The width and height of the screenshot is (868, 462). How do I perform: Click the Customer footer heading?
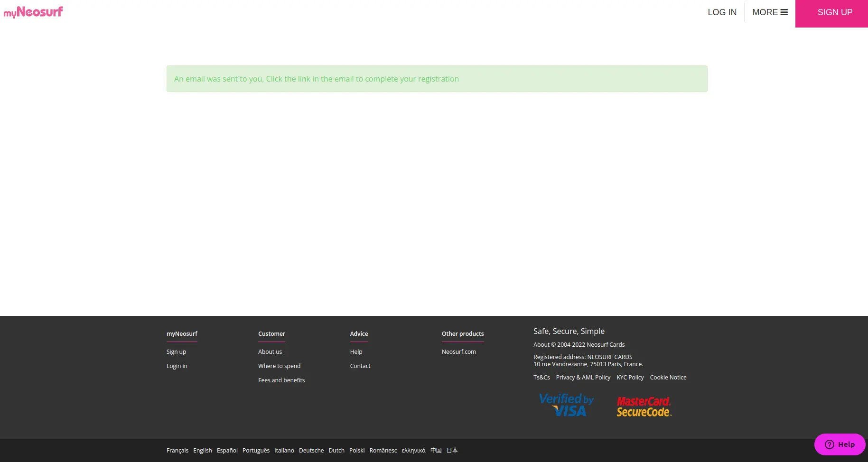pos(271,334)
